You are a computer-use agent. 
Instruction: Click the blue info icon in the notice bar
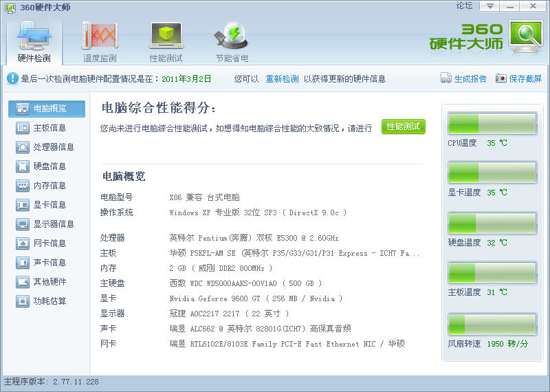click(x=12, y=78)
